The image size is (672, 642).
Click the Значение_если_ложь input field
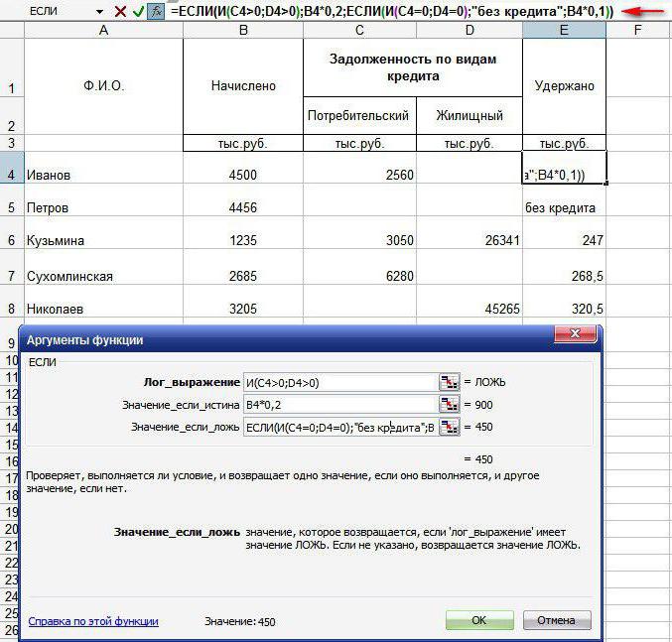tap(340, 427)
